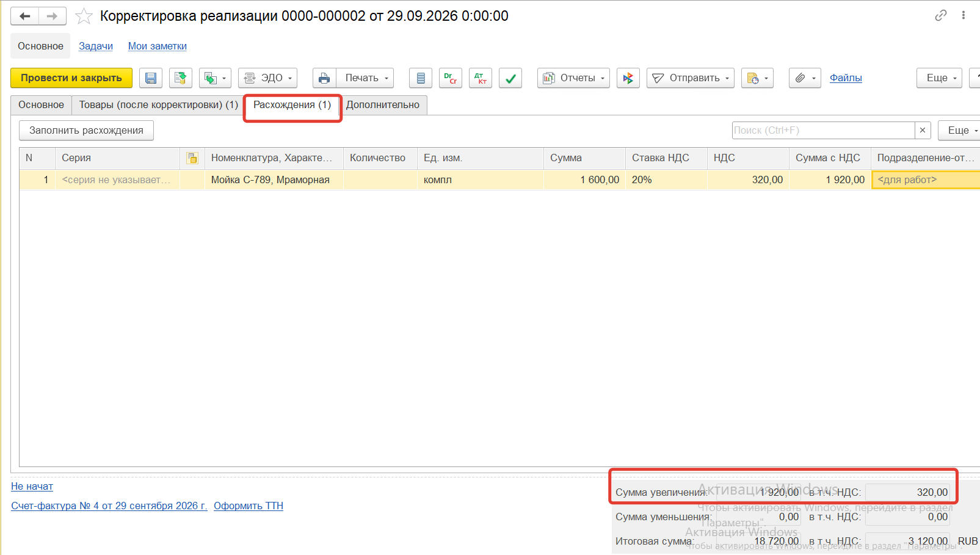Add document to favorites with the star
Viewport: 980px width, 555px height.
click(x=84, y=16)
